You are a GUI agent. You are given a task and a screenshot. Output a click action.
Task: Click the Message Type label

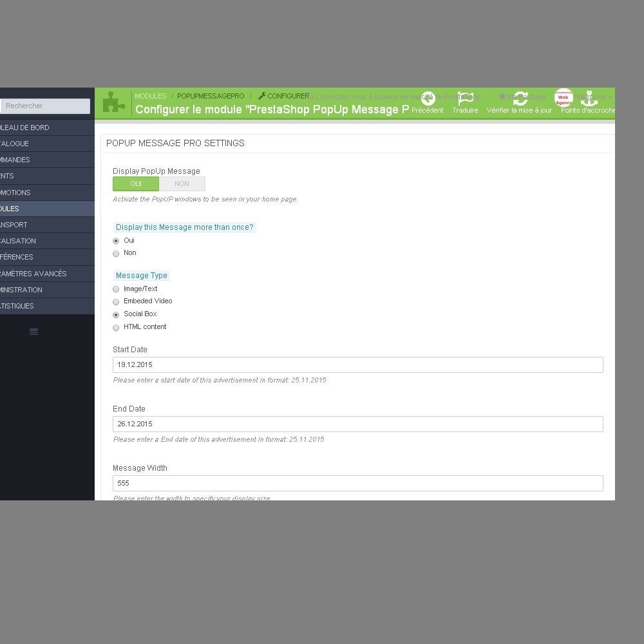coord(141,276)
